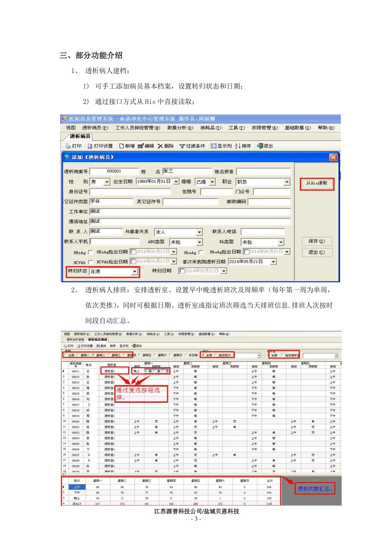Viewport: 392px width, 555px height.
Task: Click the 删除 delete toolbar icon
Action: (x=166, y=146)
